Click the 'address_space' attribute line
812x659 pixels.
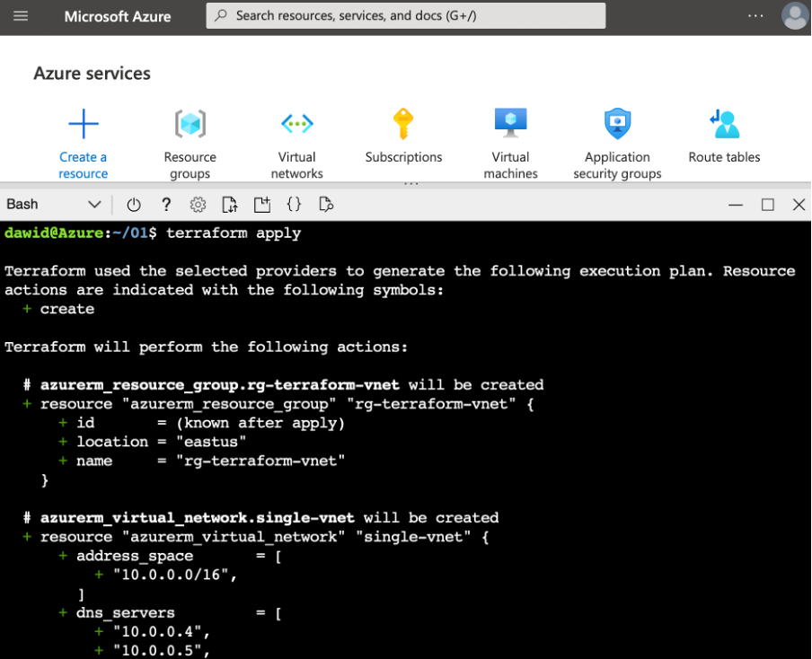pyautogui.click(x=171, y=556)
